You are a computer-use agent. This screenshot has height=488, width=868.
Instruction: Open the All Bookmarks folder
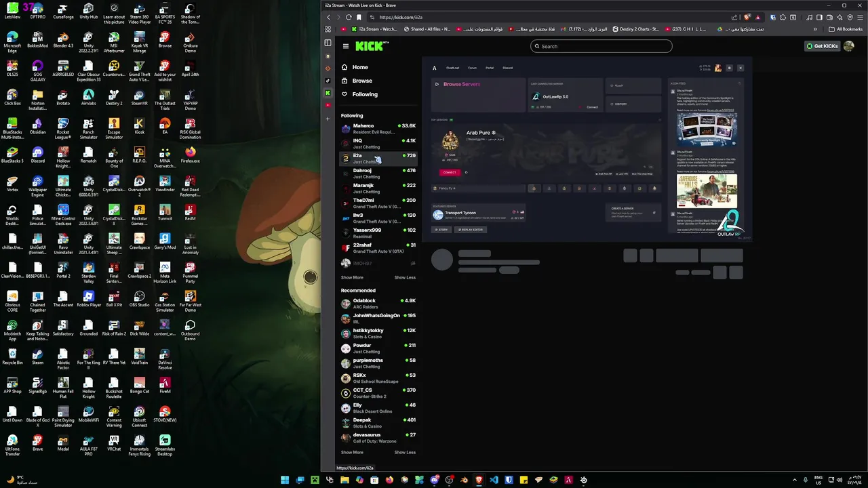846,29
